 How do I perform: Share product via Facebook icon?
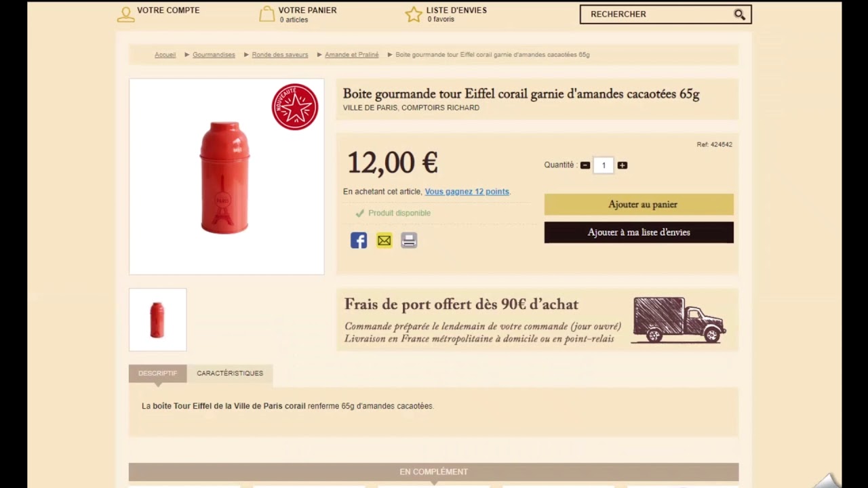click(x=359, y=240)
